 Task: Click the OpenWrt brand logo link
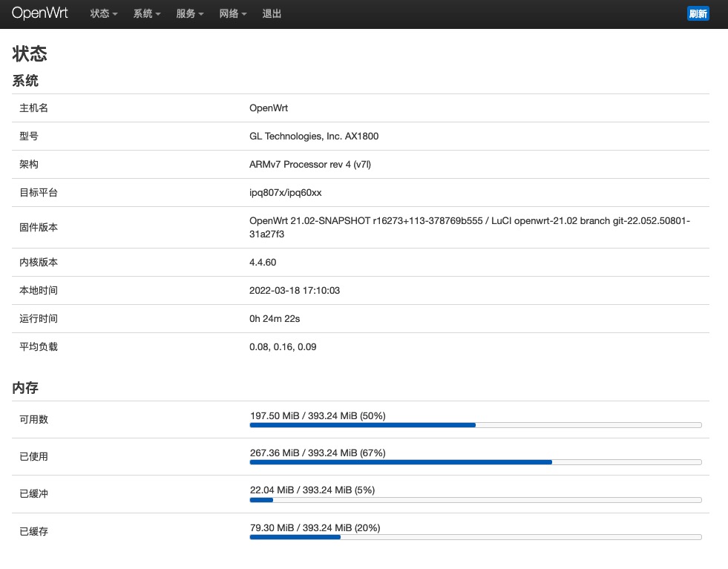[39, 13]
